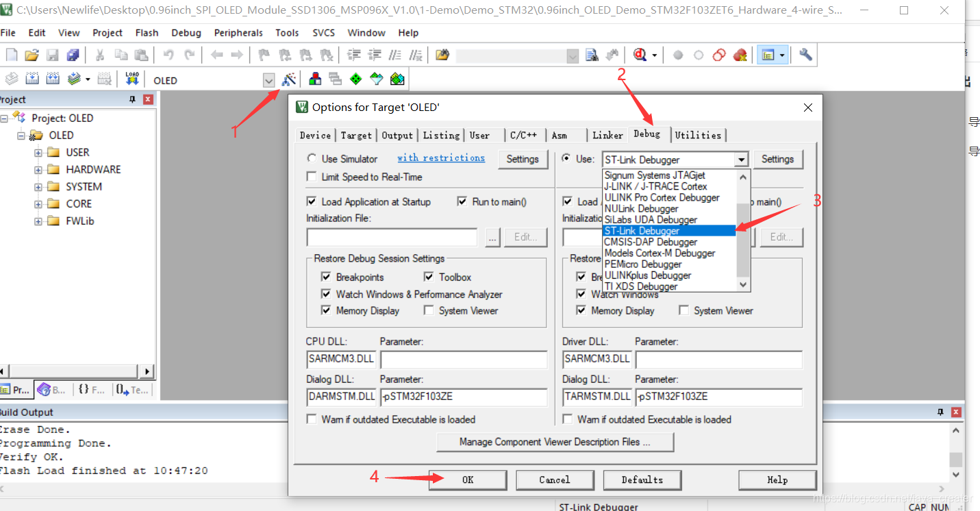This screenshot has width=980, height=511.
Task: Click the Window layout toolbar icon
Action: [x=768, y=55]
